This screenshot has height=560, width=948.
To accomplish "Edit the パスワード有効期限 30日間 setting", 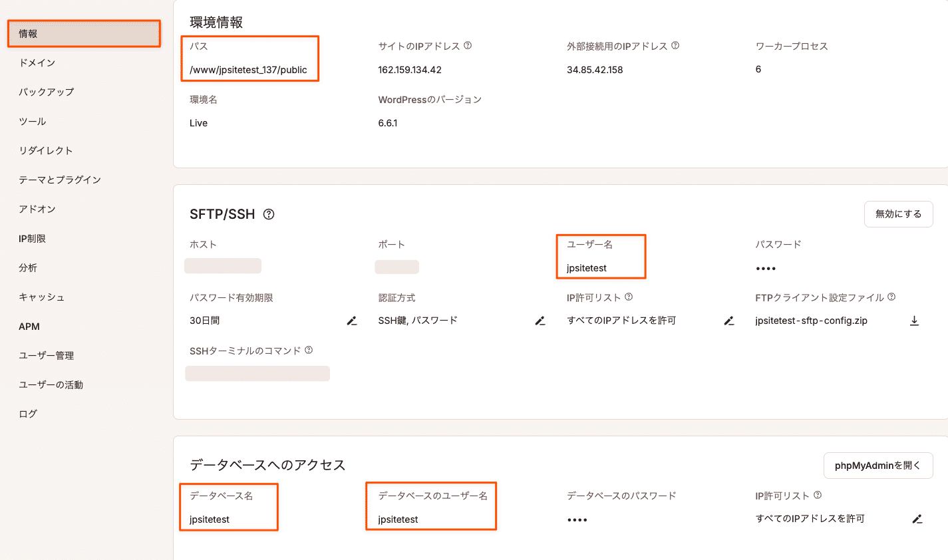I will click(x=352, y=321).
